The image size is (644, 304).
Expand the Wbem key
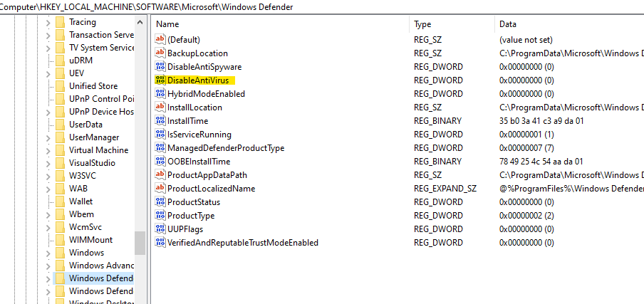(48, 214)
